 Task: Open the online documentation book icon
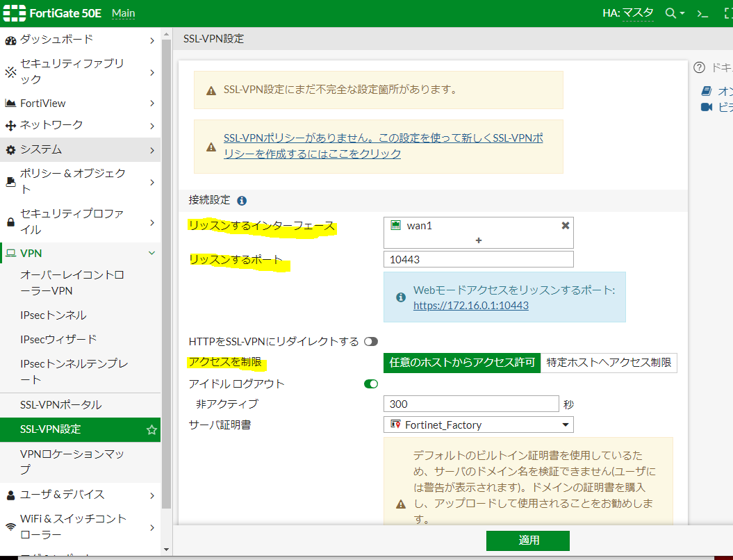(x=707, y=91)
